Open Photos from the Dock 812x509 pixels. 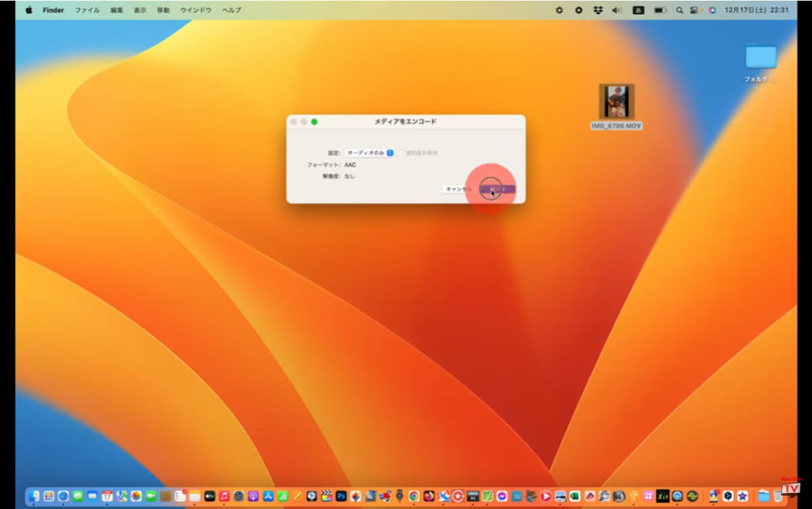(x=136, y=496)
